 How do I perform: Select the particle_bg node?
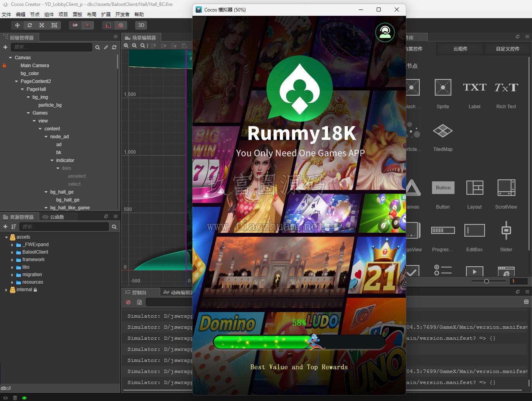pos(50,105)
